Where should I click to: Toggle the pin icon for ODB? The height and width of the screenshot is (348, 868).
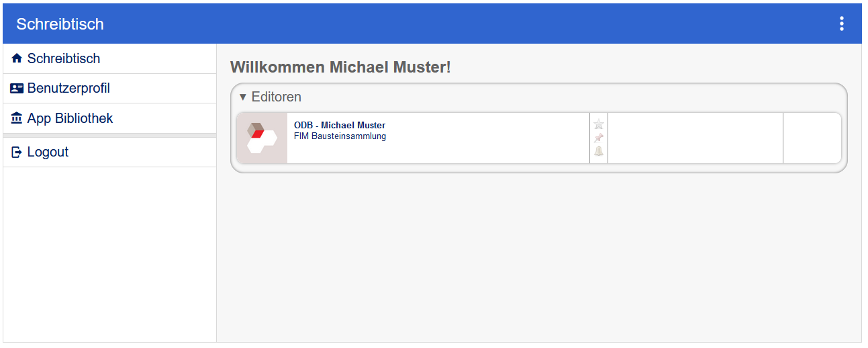(599, 138)
